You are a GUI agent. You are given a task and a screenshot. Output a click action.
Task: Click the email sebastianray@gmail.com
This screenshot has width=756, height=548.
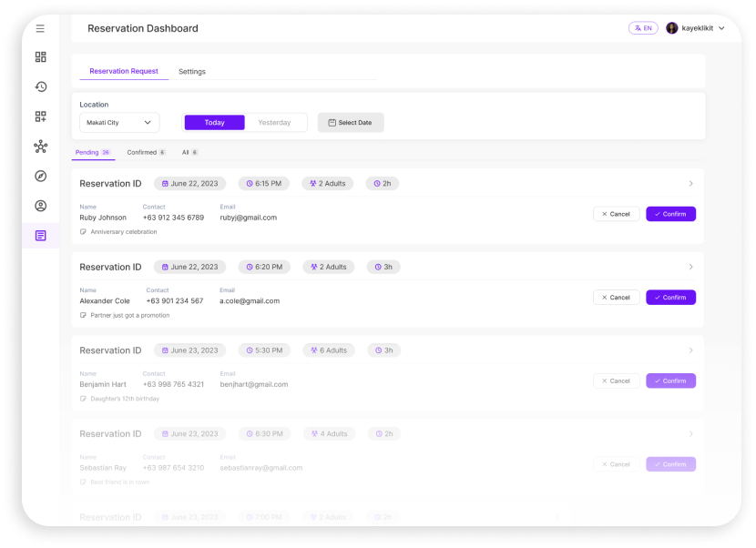coord(261,468)
